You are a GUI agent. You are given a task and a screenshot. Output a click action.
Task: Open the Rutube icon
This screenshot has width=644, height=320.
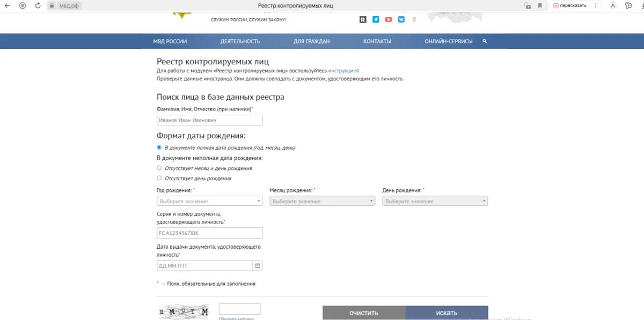click(363, 19)
